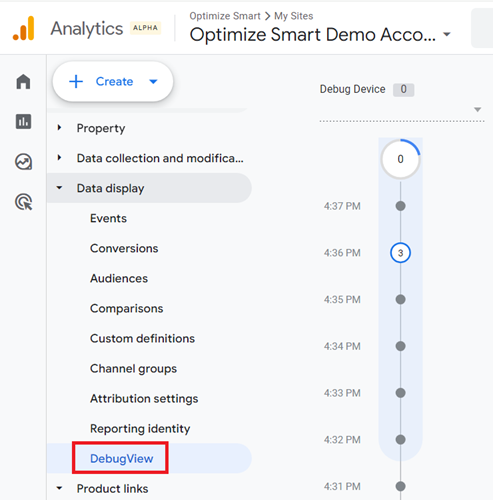Click the Debug Device count badge
Viewport: 493px width, 500px height.
(403, 89)
